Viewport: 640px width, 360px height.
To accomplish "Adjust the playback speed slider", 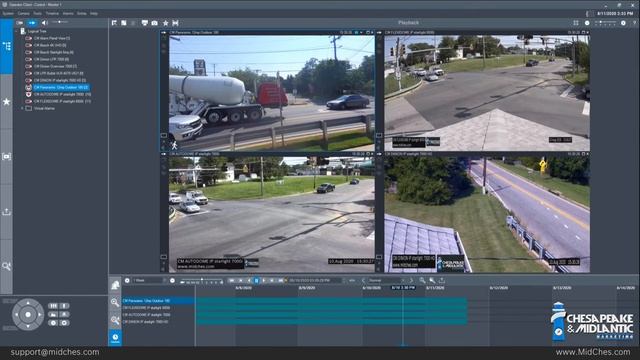I will pyautogui.click(x=202, y=280).
